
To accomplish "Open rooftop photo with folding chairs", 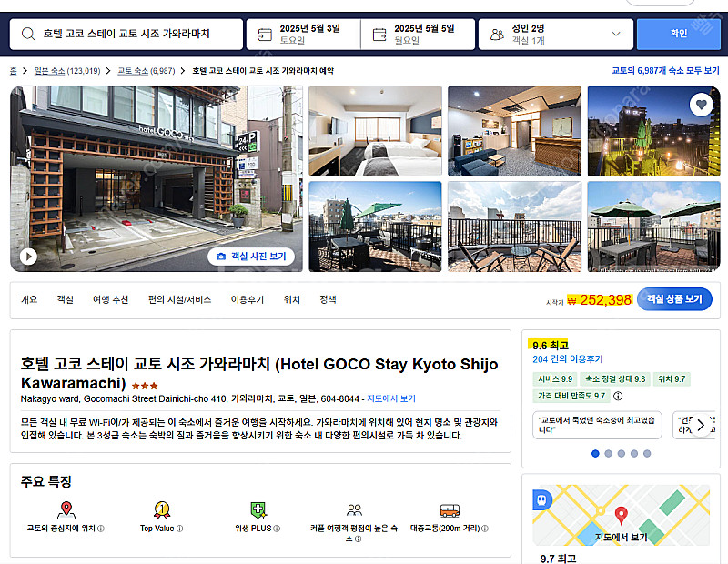I will click(x=514, y=227).
